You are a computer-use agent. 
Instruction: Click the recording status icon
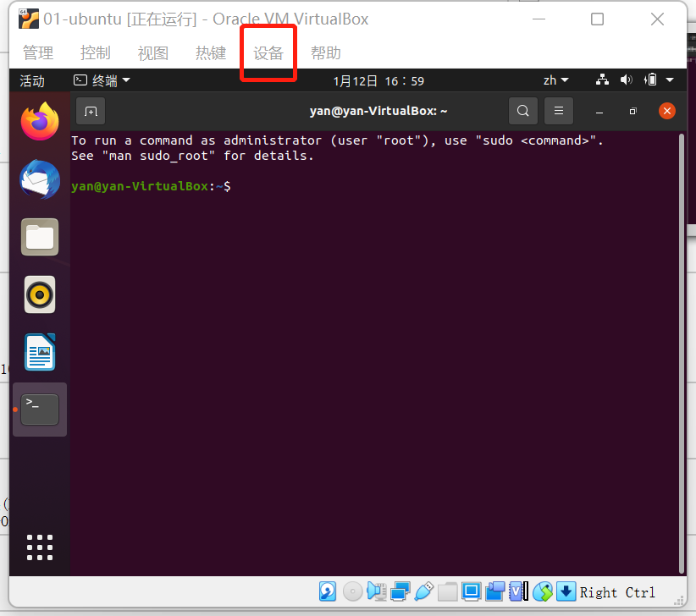495,591
